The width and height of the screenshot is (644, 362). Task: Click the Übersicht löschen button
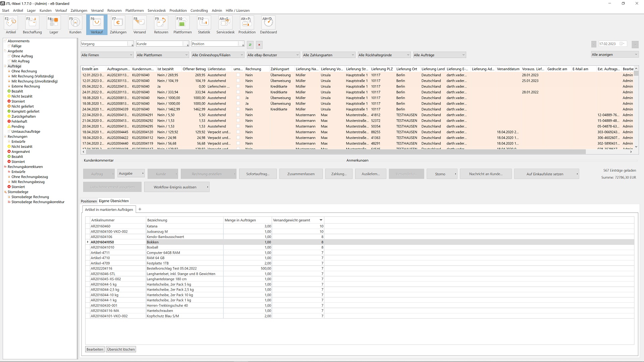(121, 349)
